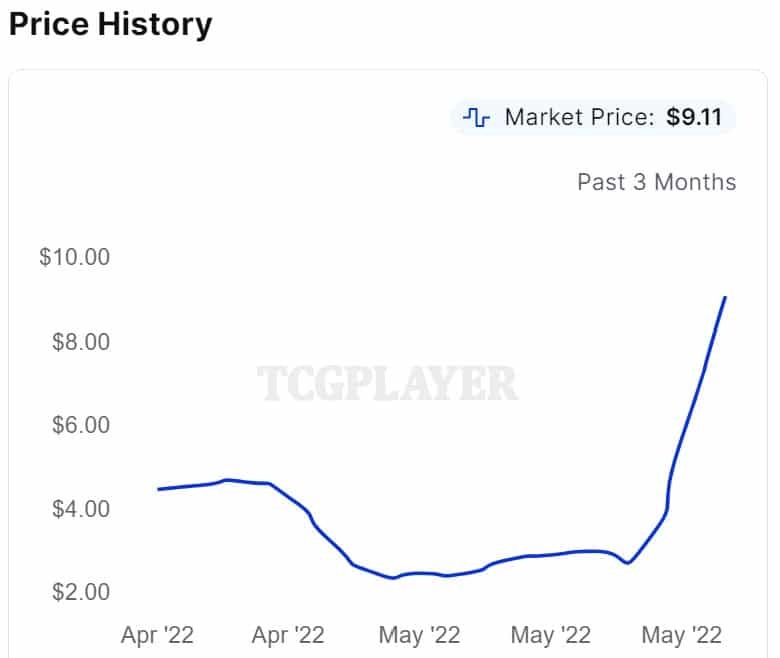This screenshot has width=780, height=658.
Task: Click the second Apr '22 axis label
Action: click(x=288, y=635)
